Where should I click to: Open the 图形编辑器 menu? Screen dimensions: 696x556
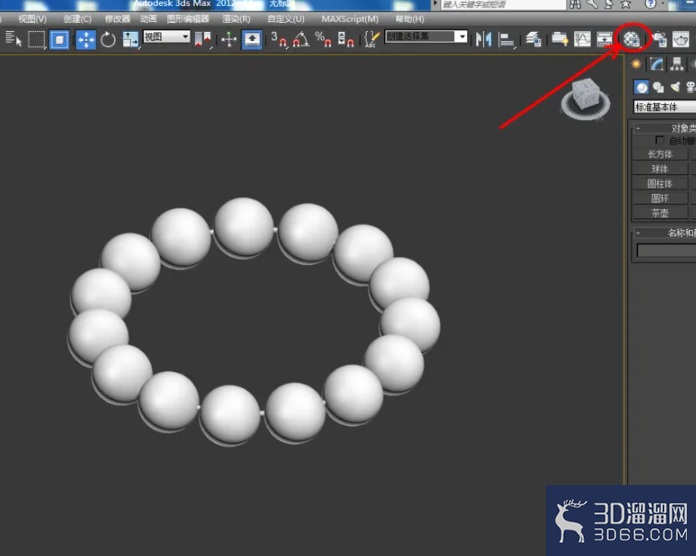pos(188,19)
